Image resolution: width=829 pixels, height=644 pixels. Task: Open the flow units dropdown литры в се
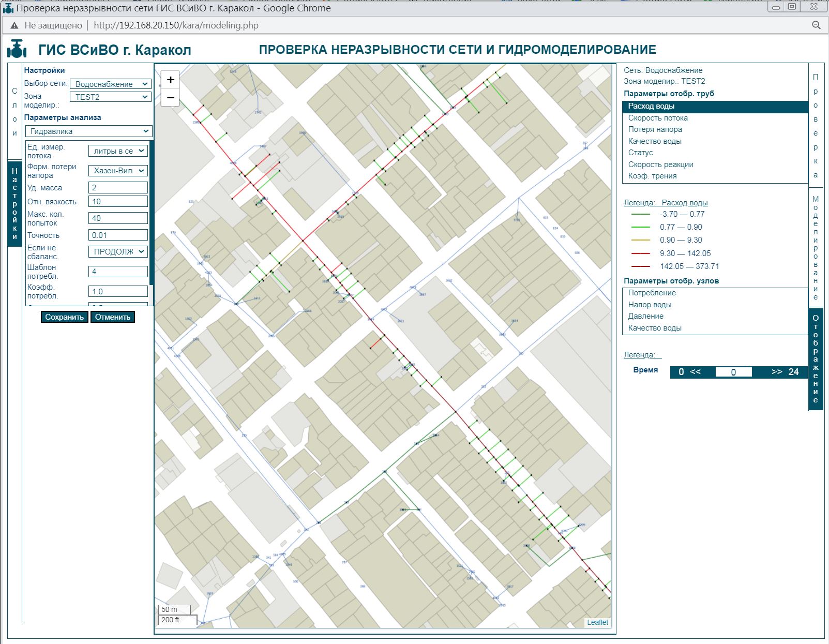[118, 151]
